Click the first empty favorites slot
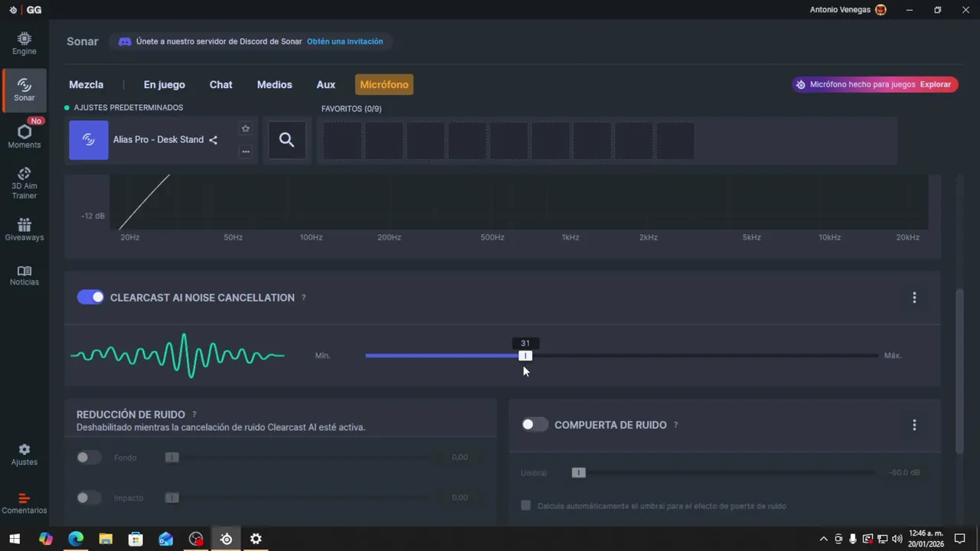This screenshot has width=980, height=551. 342,141
